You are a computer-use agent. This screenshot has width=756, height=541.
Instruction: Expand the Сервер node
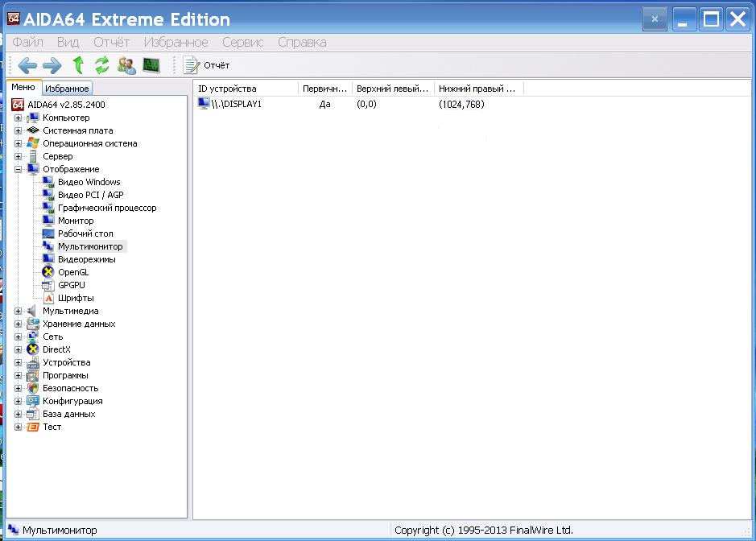(18, 157)
